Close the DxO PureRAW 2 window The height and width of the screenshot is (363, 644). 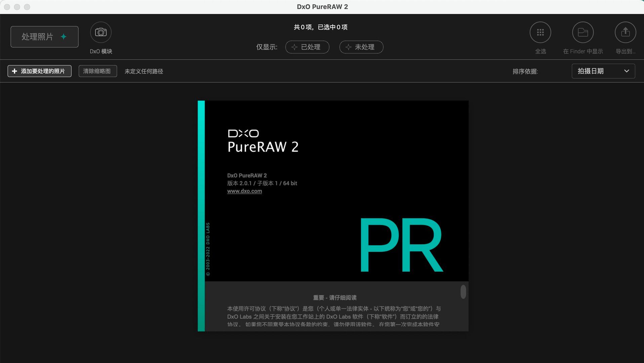(x=7, y=7)
